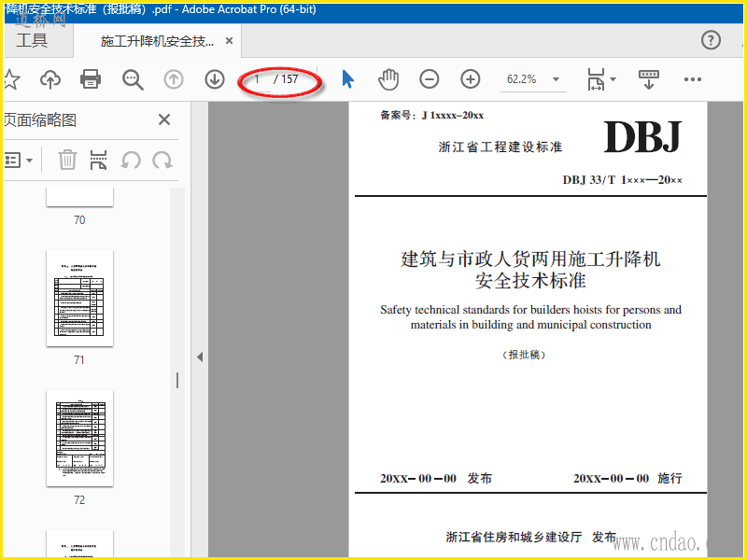Select page 71 thumbnail
The width and height of the screenshot is (747, 560).
[x=79, y=298]
